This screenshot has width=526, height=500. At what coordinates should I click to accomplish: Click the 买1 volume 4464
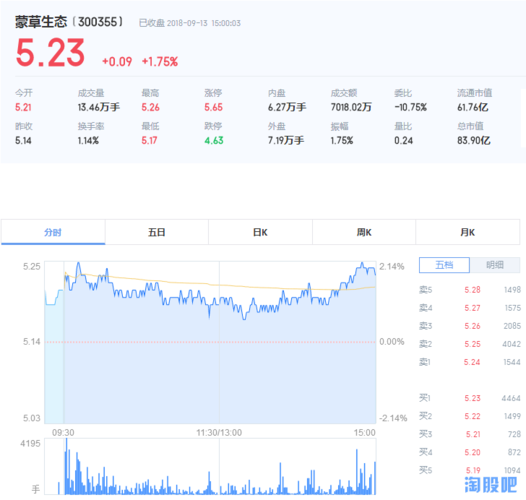point(511,398)
